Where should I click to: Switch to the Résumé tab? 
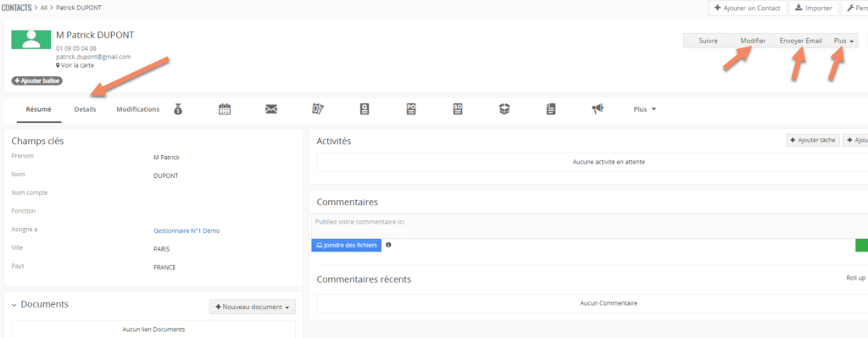39,109
